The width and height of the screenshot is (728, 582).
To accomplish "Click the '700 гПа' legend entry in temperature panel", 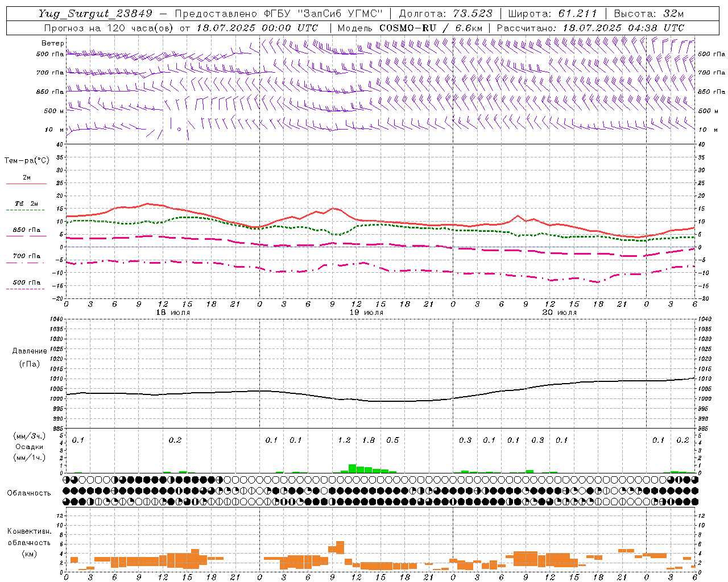I will click(x=26, y=256).
